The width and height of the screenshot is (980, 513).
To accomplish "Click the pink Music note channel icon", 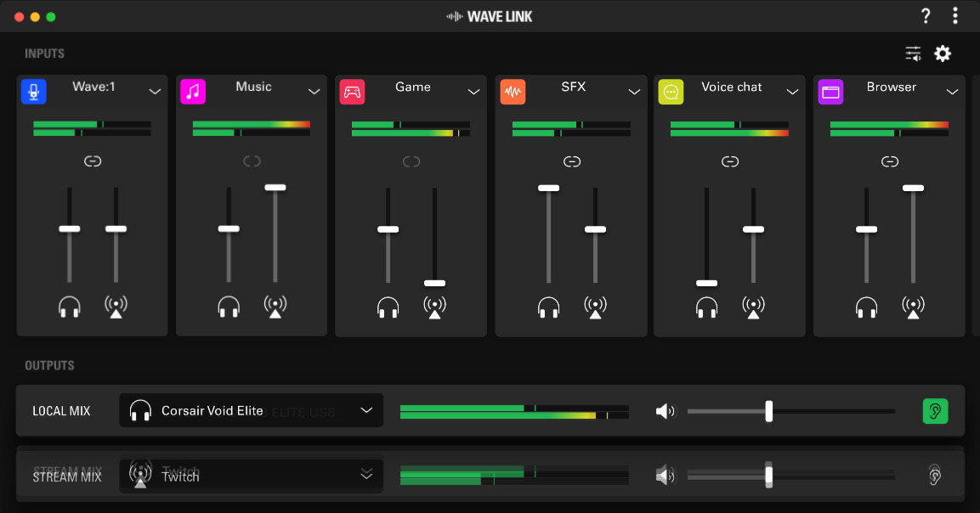I will 193,91.
